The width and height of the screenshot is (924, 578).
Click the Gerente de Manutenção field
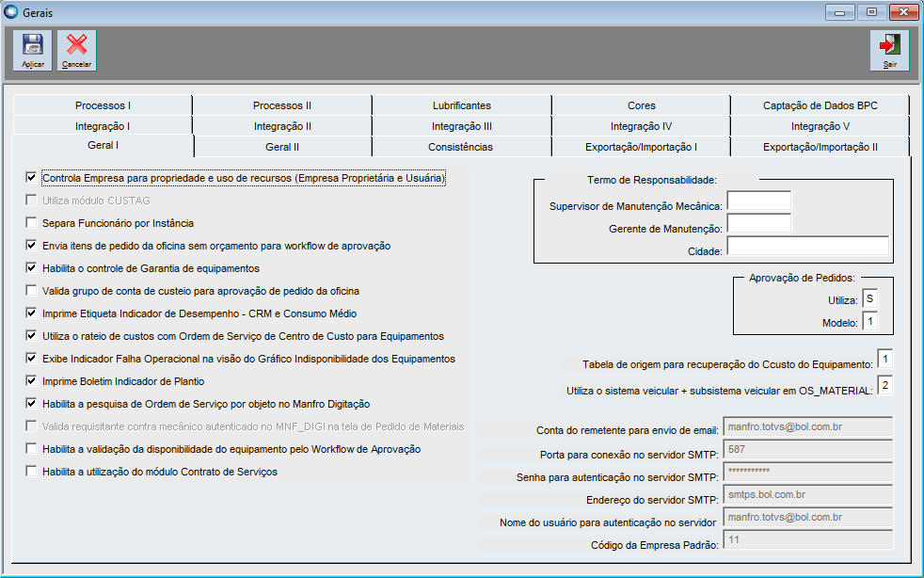tap(759, 223)
